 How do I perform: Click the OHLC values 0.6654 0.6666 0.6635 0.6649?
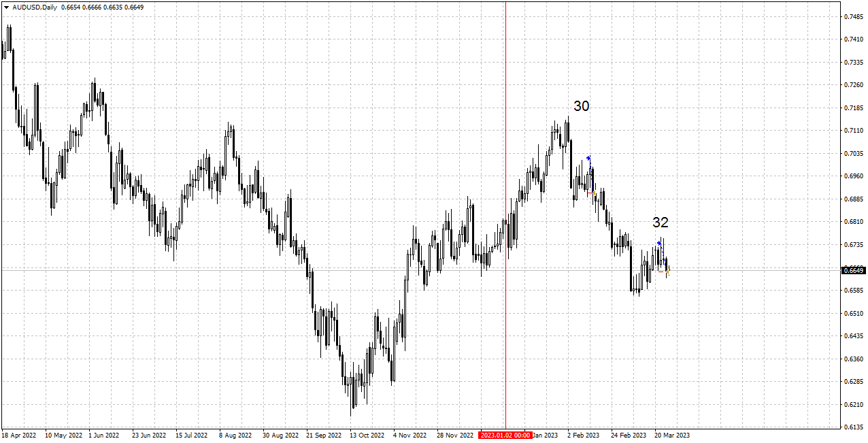(102, 7)
